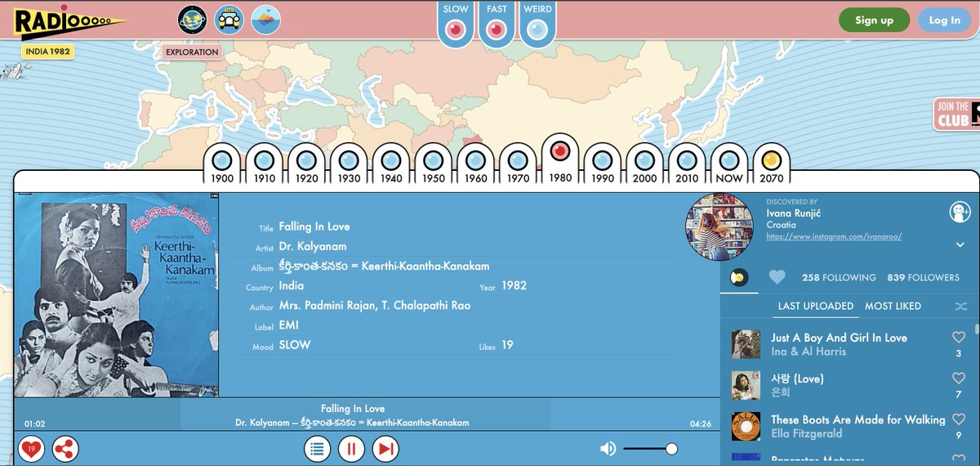Open Ivana Runjić's profile picture
Screen dimensions: 980x466
(719, 226)
